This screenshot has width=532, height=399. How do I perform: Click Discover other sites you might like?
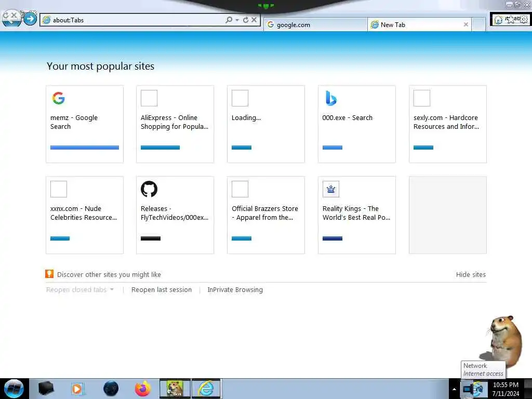click(109, 274)
